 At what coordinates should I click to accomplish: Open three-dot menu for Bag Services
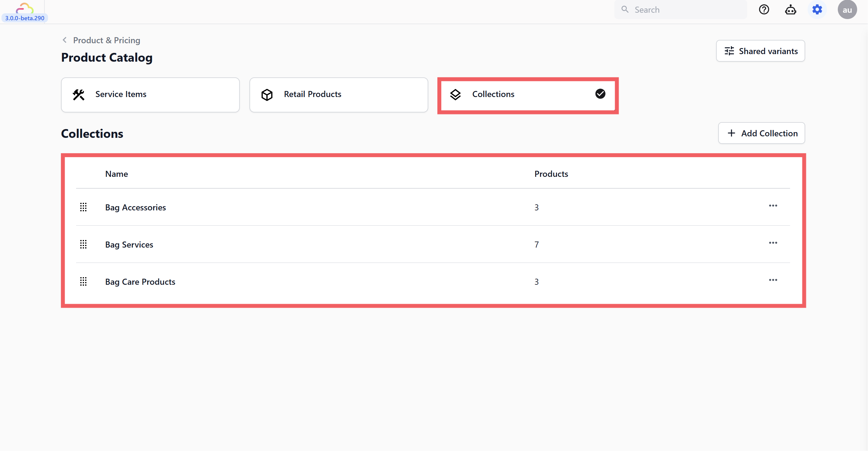coord(773,243)
